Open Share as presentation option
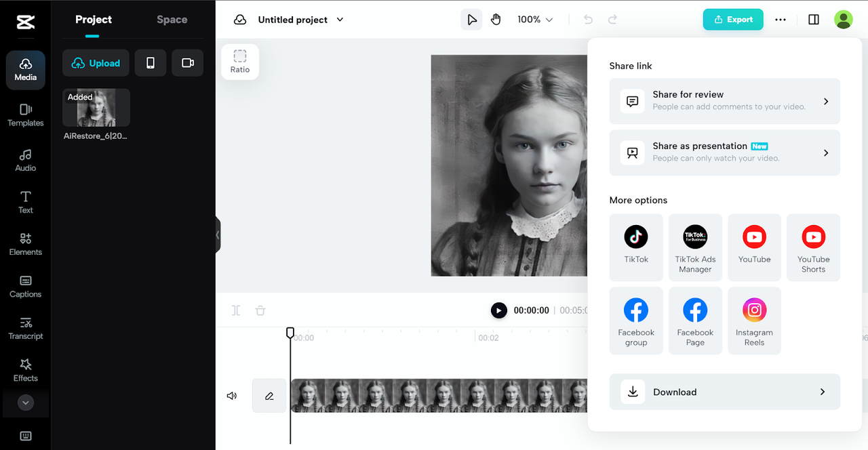Screen dimensions: 868x450 (725, 152)
